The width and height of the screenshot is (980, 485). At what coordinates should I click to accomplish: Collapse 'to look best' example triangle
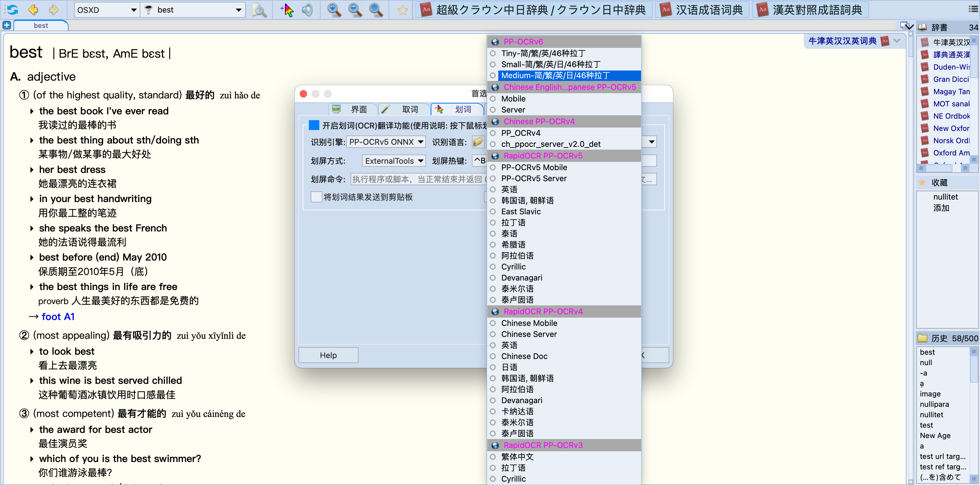click(x=32, y=351)
